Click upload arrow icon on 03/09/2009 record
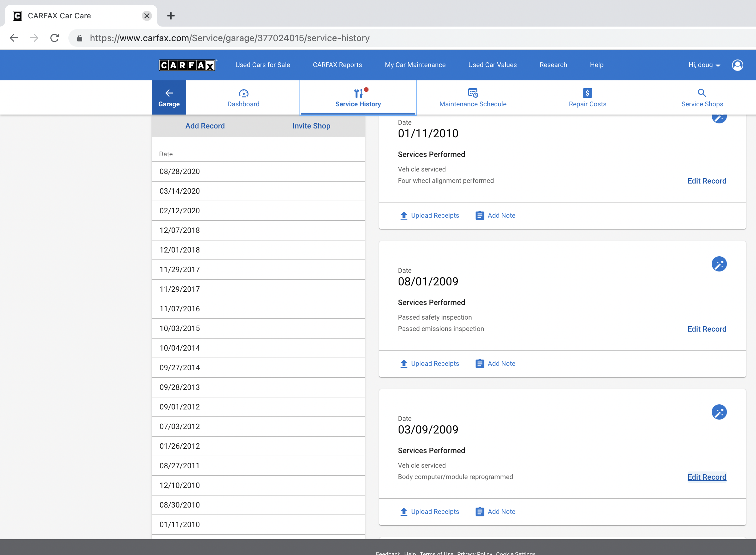The image size is (756, 555). point(404,512)
